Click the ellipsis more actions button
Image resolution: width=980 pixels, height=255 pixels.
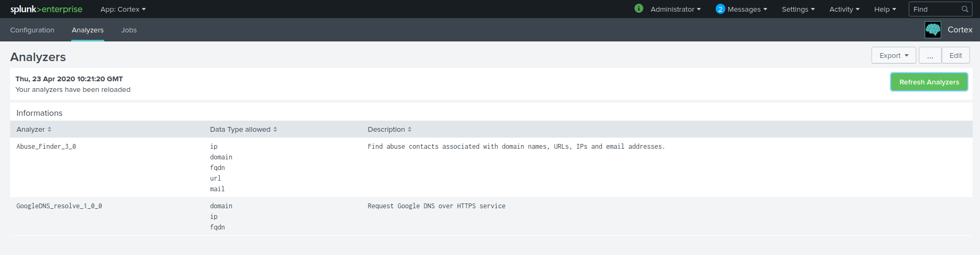click(930, 55)
